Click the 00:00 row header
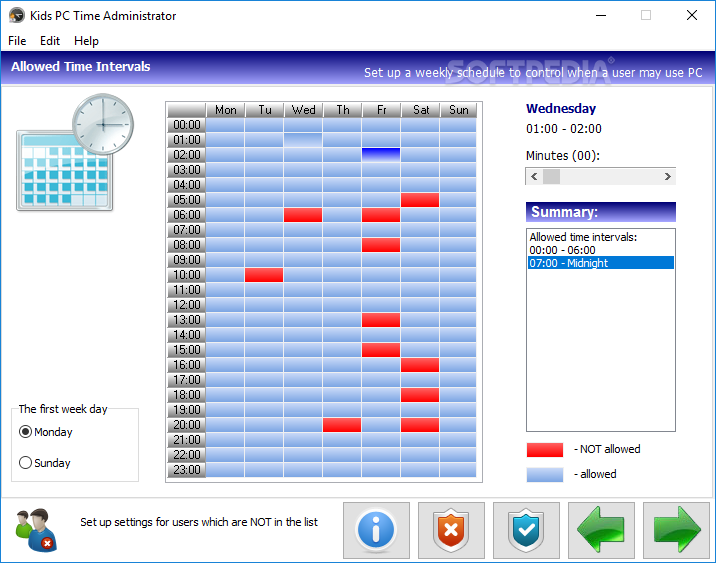This screenshot has width=716, height=563. (x=187, y=125)
